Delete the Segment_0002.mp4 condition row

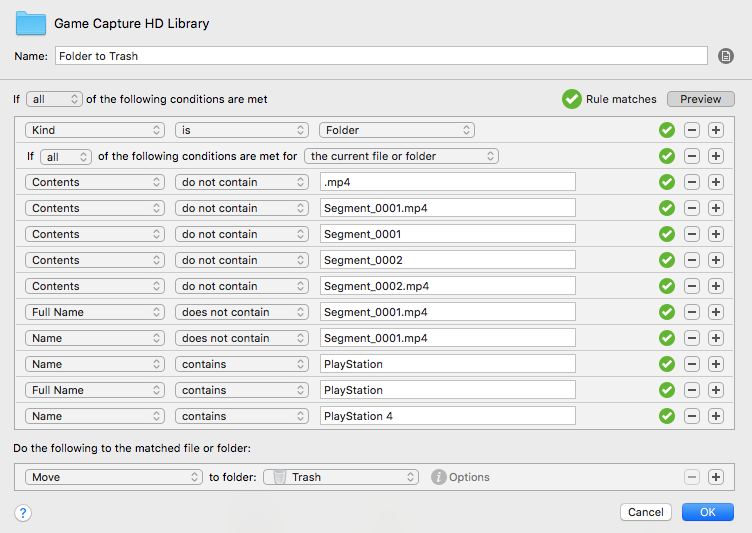pyautogui.click(x=691, y=286)
